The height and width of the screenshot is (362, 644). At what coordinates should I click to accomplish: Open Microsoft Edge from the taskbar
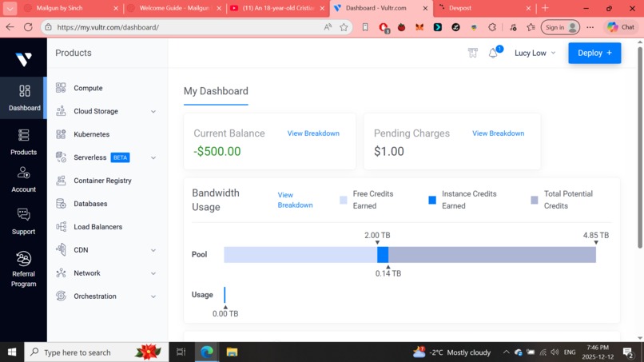point(207,352)
